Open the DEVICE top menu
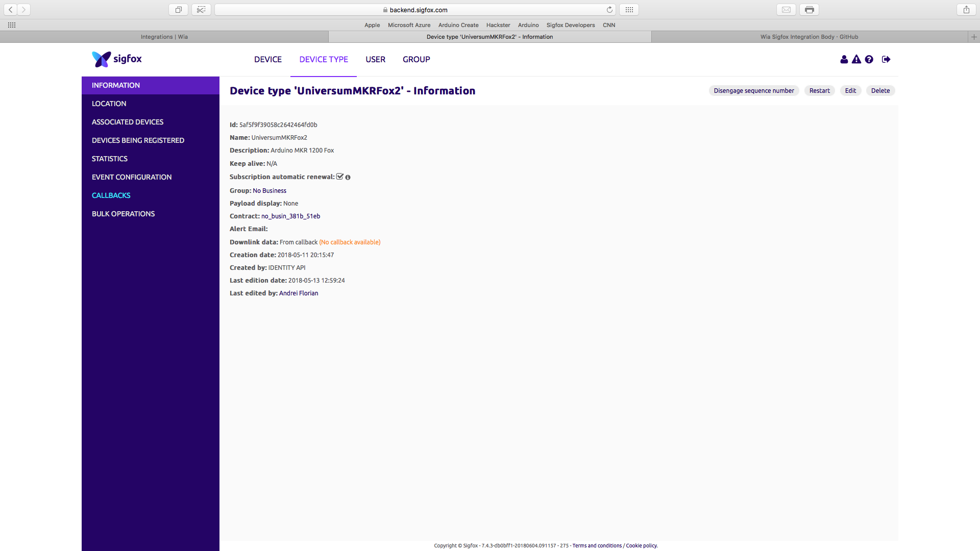 tap(267, 60)
